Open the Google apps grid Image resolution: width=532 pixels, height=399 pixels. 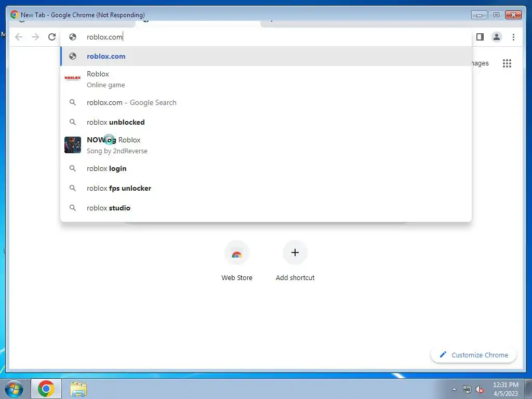[507, 63]
